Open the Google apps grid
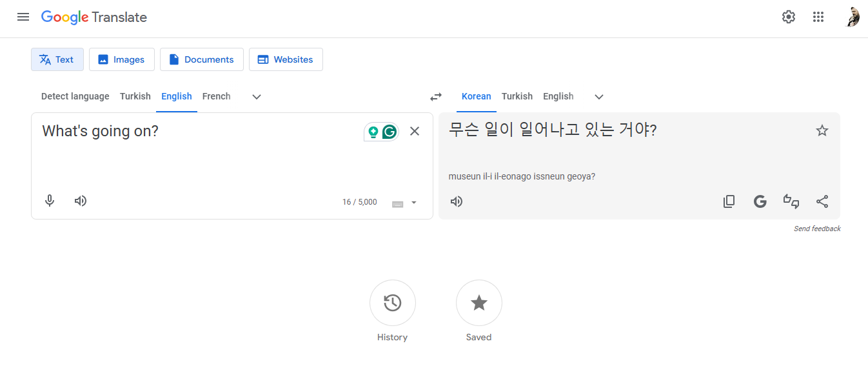The image size is (868, 379). (818, 17)
